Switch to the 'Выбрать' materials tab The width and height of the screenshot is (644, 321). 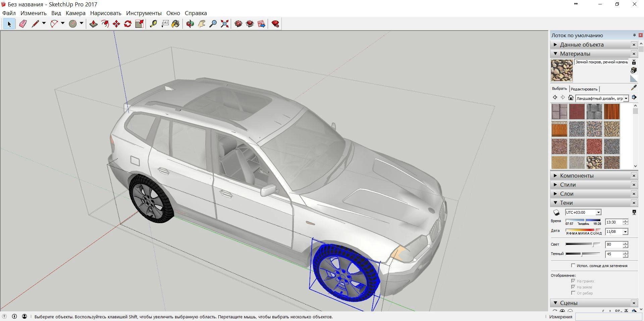tap(559, 89)
